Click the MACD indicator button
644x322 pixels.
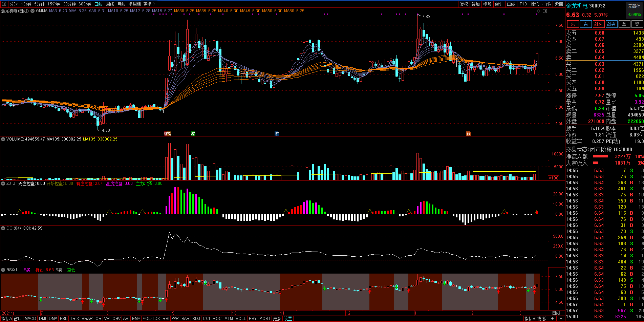tap(30, 319)
